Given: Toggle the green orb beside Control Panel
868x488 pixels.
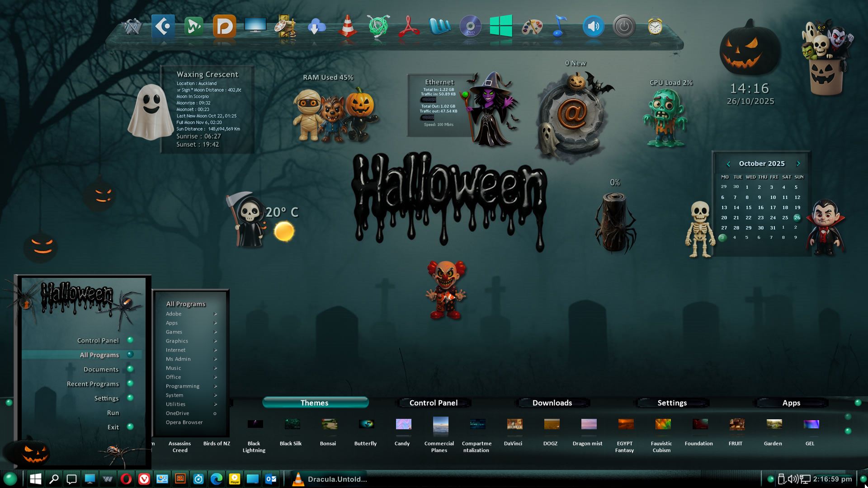Looking at the screenshot, I should pos(130,340).
